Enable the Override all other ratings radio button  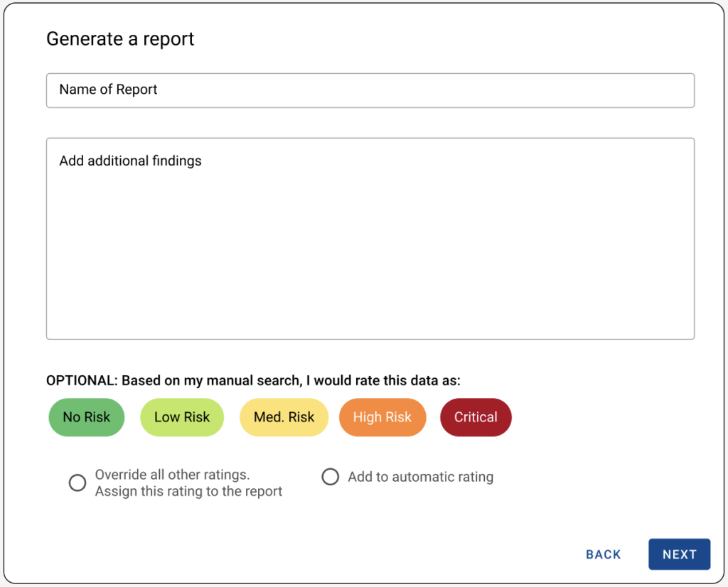77,483
